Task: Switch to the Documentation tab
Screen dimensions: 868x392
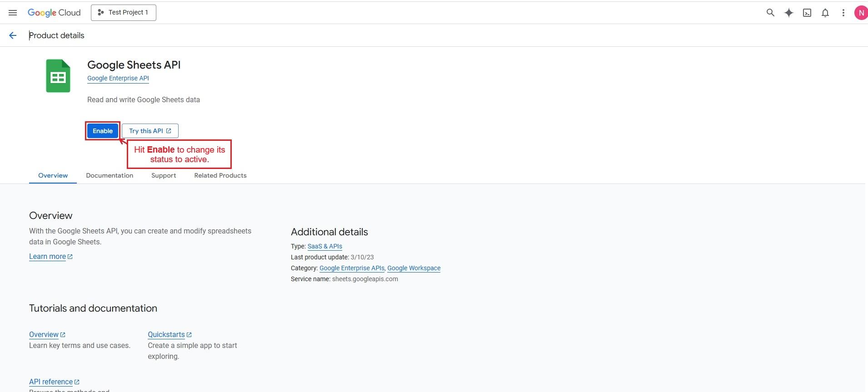Action: click(110, 175)
